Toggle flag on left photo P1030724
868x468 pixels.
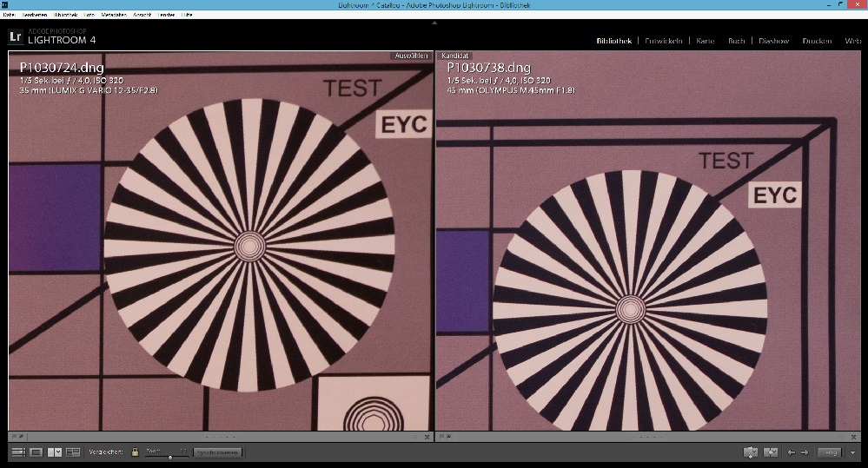pos(15,437)
